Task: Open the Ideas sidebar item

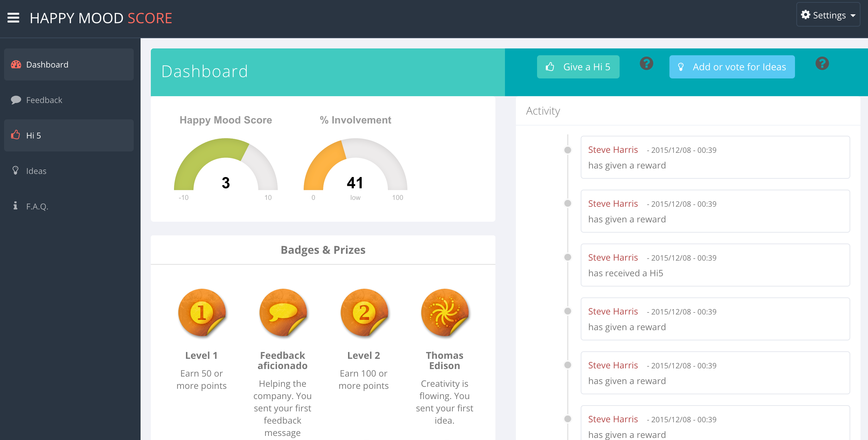Action: [x=69, y=171]
